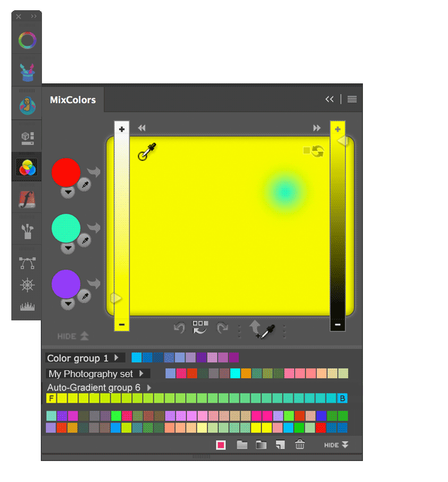
Task: Select the purple color circle swatch
Action: point(66,284)
